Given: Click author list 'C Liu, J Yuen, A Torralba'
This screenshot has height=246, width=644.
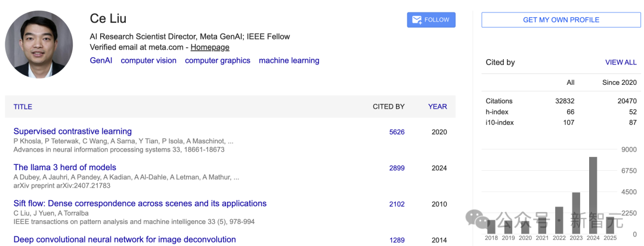Looking at the screenshot, I should (x=51, y=213).
